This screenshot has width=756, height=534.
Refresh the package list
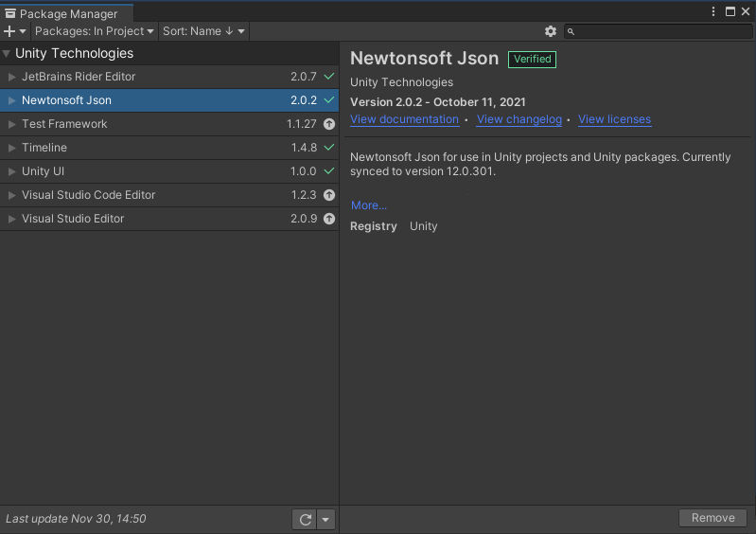(x=305, y=520)
